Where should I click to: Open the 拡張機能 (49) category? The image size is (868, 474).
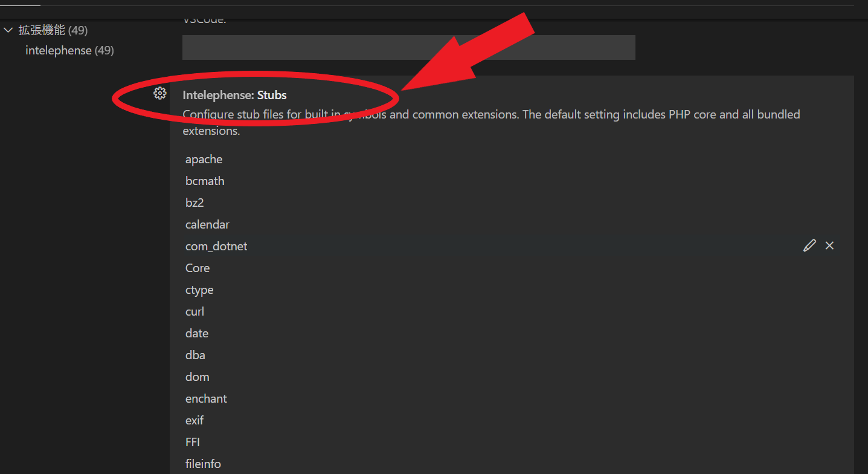click(x=53, y=30)
